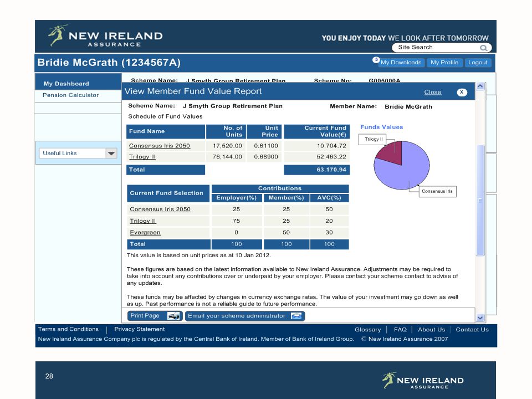Image resolution: width=532 pixels, height=399 pixels.
Task: Click the Close link on the report
Action: tap(433, 92)
